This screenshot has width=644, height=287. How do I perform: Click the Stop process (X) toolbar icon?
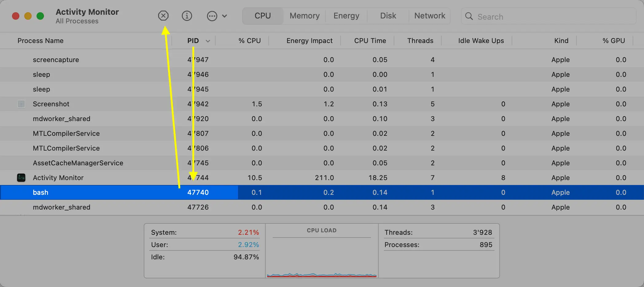(163, 16)
